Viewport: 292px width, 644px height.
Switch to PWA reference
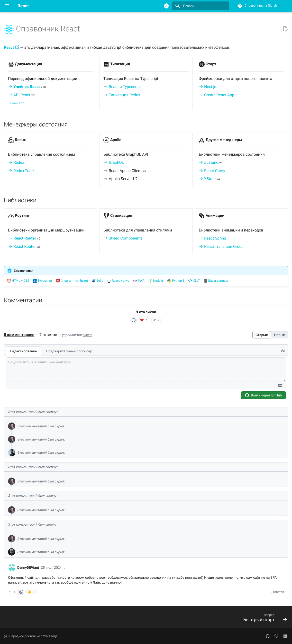pyautogui.click(x=139, y=281)
